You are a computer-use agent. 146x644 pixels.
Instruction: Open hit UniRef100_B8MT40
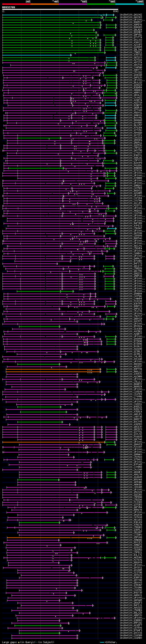coord(131,238)
